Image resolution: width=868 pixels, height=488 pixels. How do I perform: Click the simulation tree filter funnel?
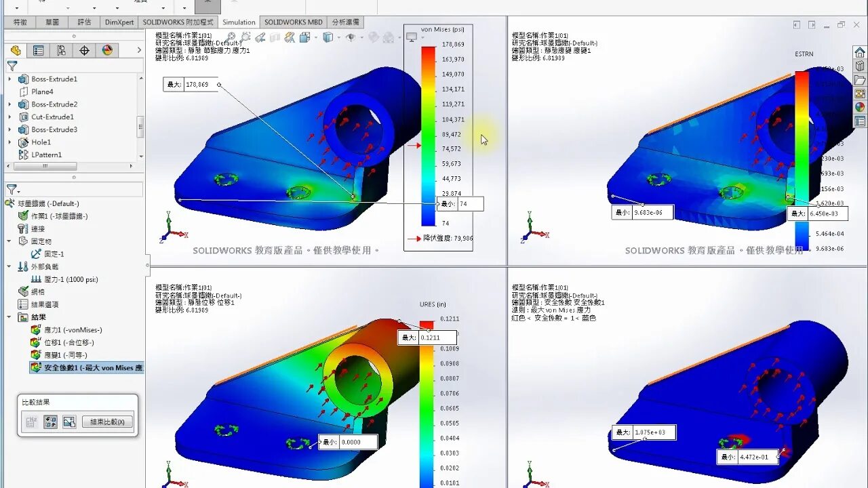pyautogui.click(x=12, y=189)
